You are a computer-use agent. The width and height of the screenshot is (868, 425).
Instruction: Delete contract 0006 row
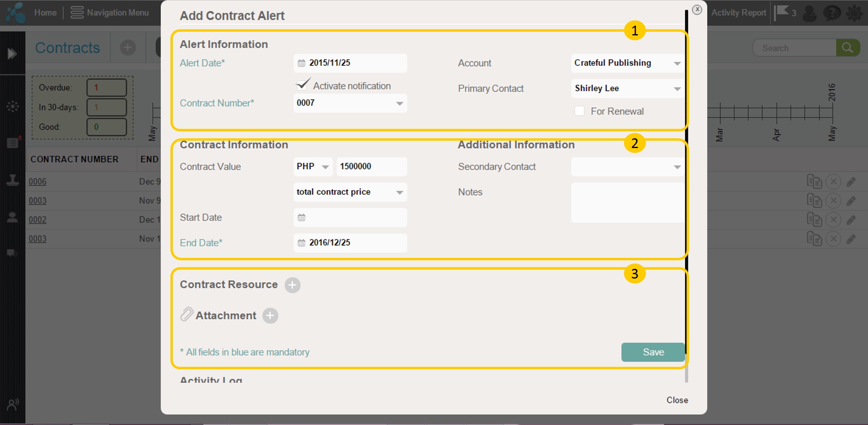click(833, 181)
